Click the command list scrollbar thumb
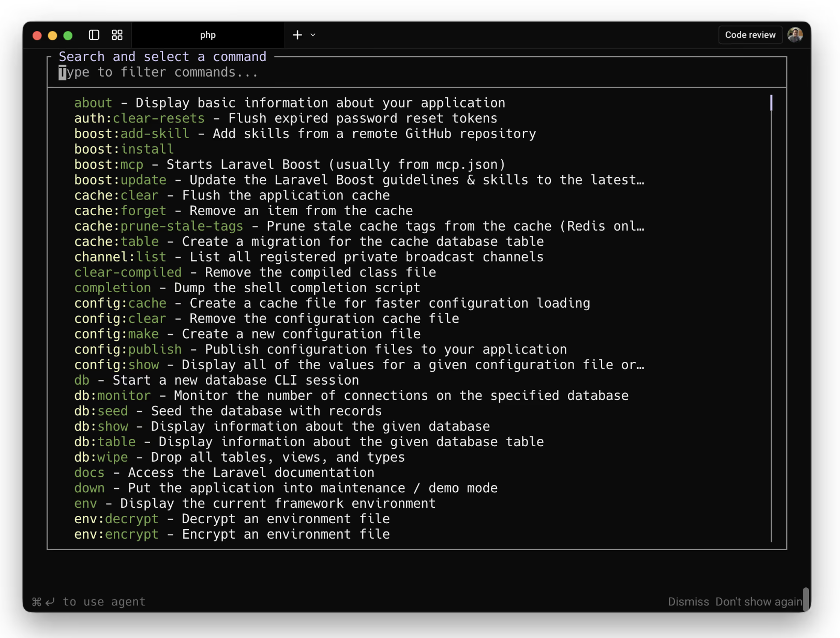The width and height of the screenshot is (840, 638). point(771,103)
